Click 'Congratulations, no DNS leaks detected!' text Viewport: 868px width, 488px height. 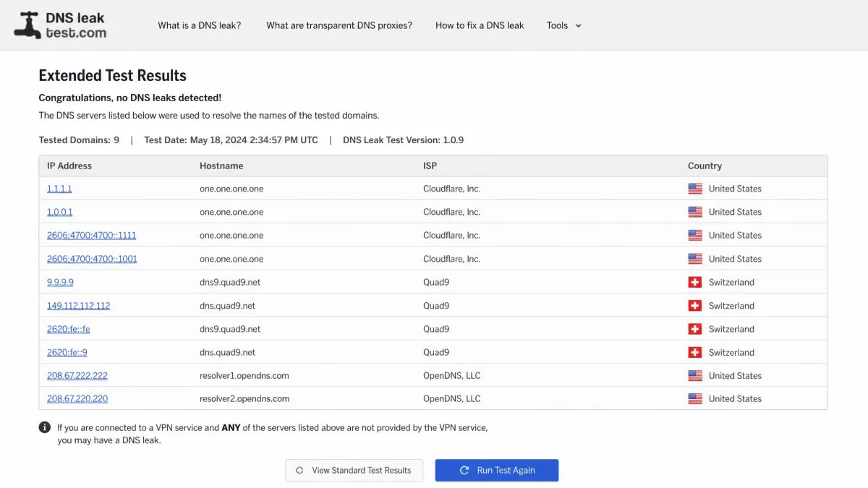pos(130,98)
